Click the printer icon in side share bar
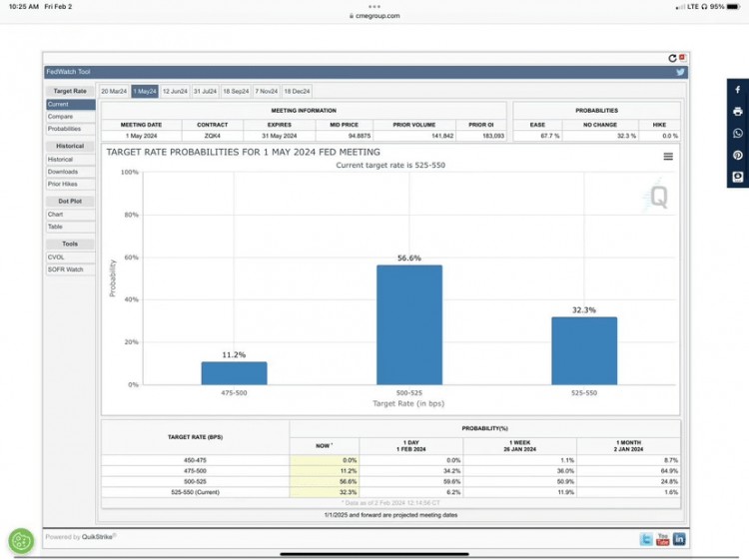 [737, 112]
